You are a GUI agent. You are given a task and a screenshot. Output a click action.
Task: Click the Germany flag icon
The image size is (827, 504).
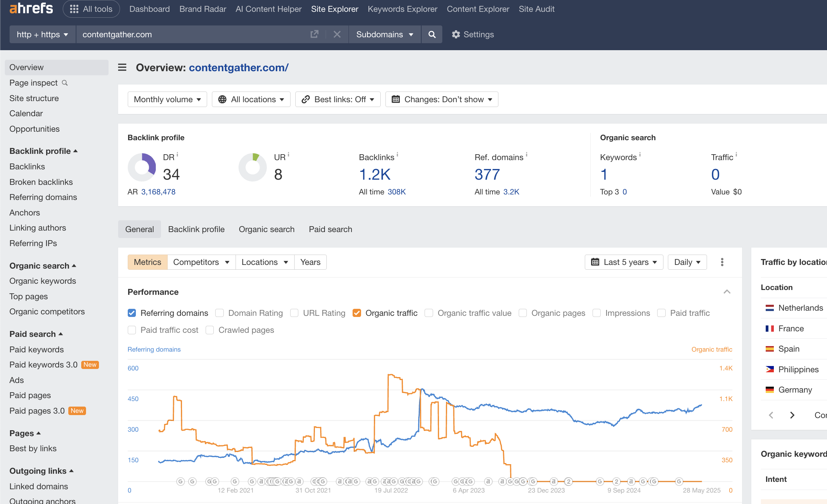point(770,390)
